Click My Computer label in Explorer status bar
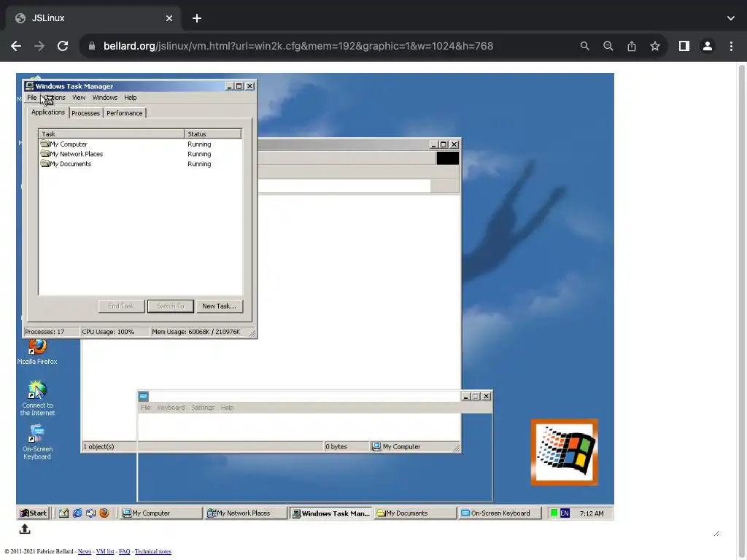The height and width of the screenshot is (560, 747). tap(402, 447)
